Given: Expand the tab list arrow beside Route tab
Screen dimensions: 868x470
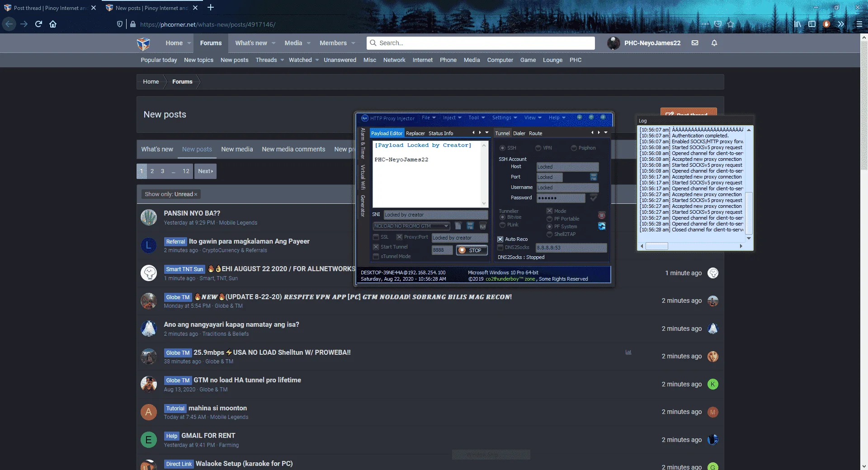Looking at the screenshot, I should click(x=606, y=132).
